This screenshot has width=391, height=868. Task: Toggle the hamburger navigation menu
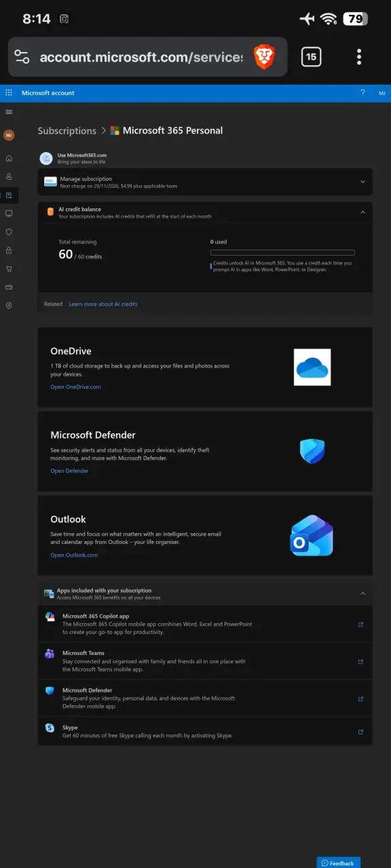9,112
